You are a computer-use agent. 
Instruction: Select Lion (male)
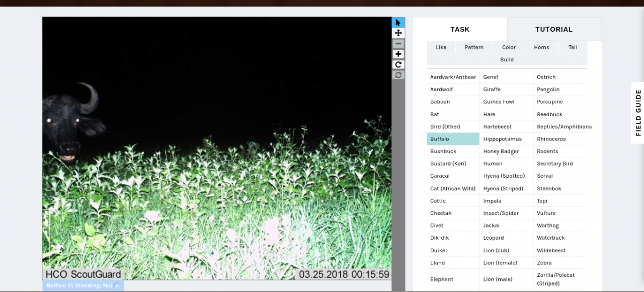coord(506,279)
